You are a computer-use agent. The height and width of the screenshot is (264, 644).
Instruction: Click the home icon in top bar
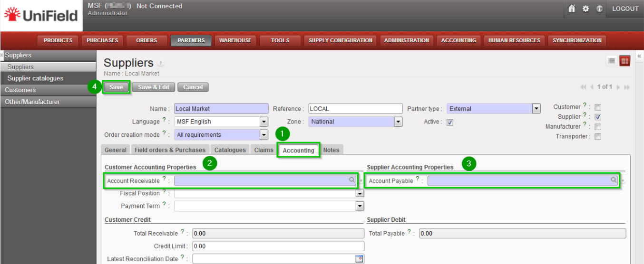(x=572, y=9)
